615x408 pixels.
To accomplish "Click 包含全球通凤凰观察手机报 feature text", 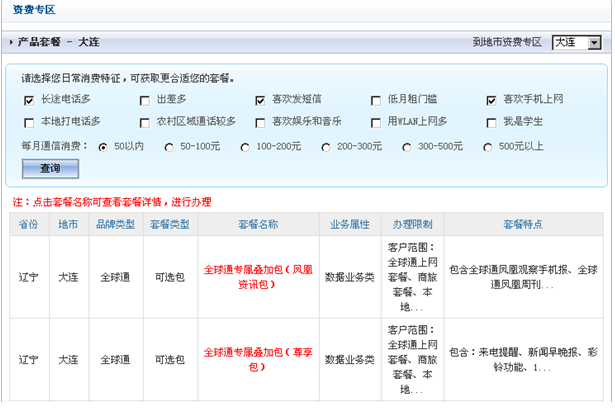I will tap(523, 277).
